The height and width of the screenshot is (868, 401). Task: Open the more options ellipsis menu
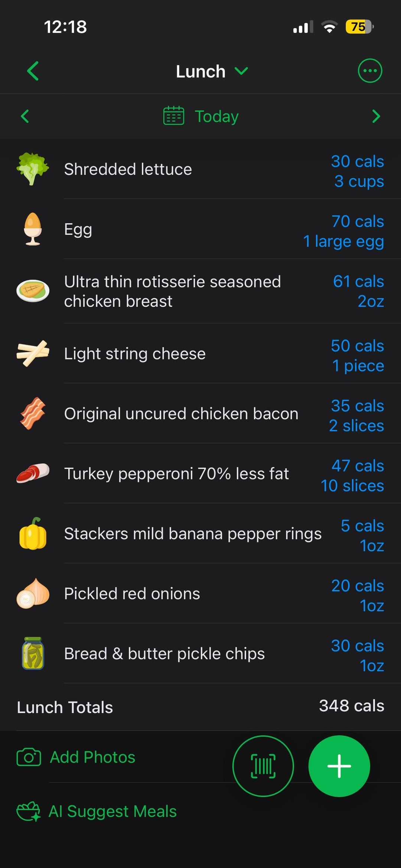pos(369,71)
